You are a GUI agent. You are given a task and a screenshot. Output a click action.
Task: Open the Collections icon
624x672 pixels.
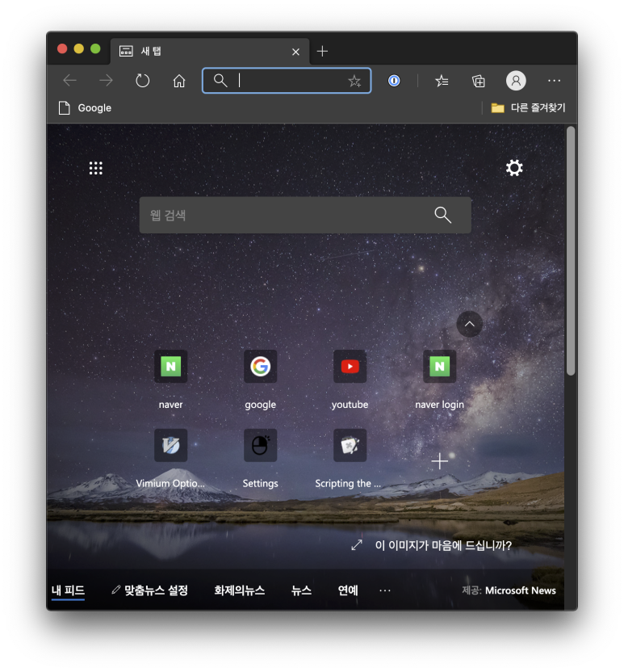click(x=479, y=81)
